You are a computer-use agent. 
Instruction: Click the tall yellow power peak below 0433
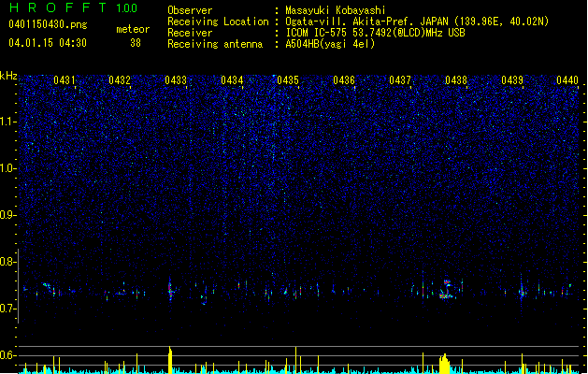click(170, 359)
